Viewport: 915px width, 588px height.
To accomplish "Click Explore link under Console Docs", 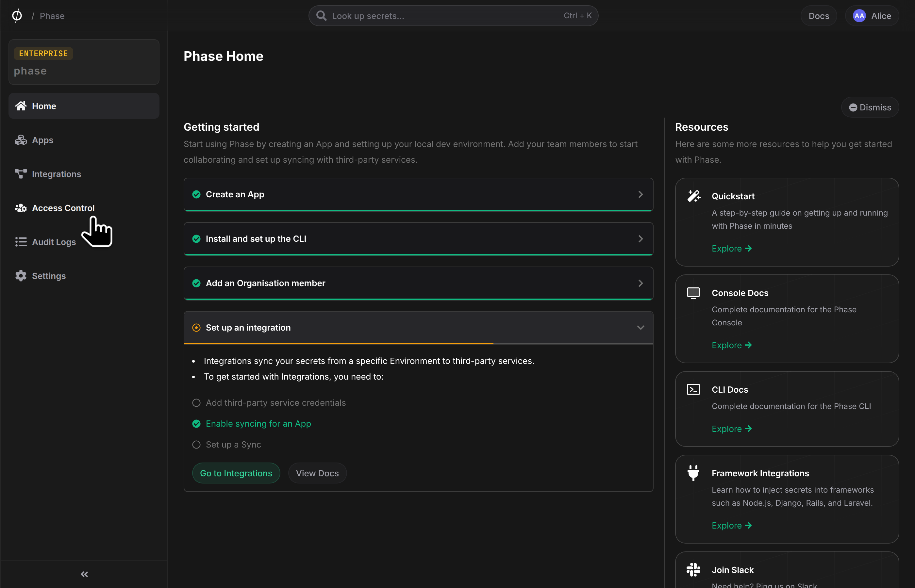I will tap(732, 345).
